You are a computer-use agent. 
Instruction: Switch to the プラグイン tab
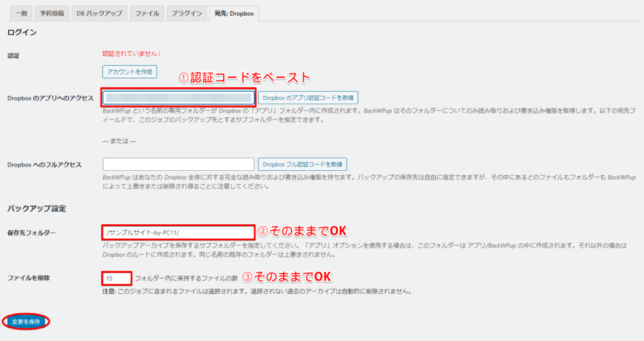pyautogui.click(x=186, y=14)
